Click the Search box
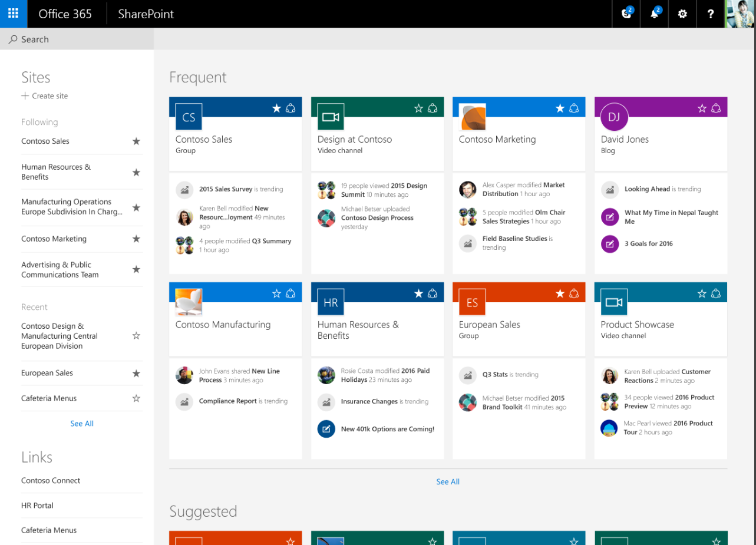Image resolution: width=756 pixels, height=545 pixels. [x=77, y=39]
